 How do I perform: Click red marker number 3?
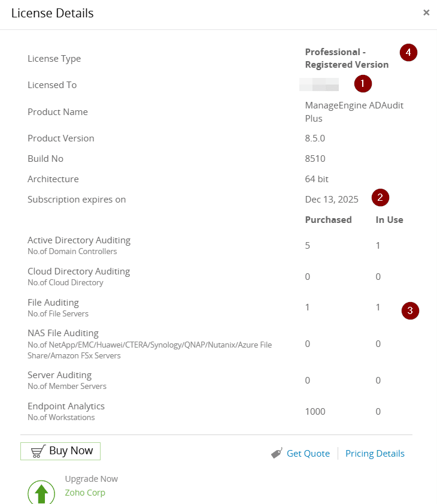point(410,310)
